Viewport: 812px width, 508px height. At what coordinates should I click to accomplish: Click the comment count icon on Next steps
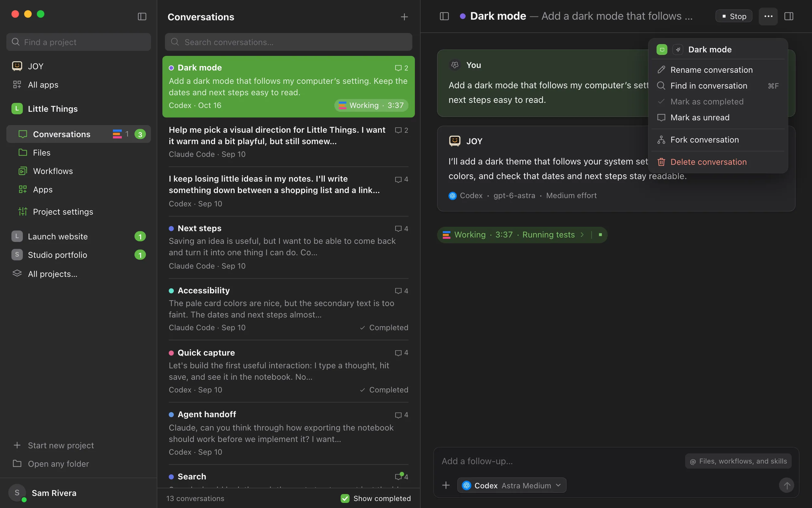point(398,229)
